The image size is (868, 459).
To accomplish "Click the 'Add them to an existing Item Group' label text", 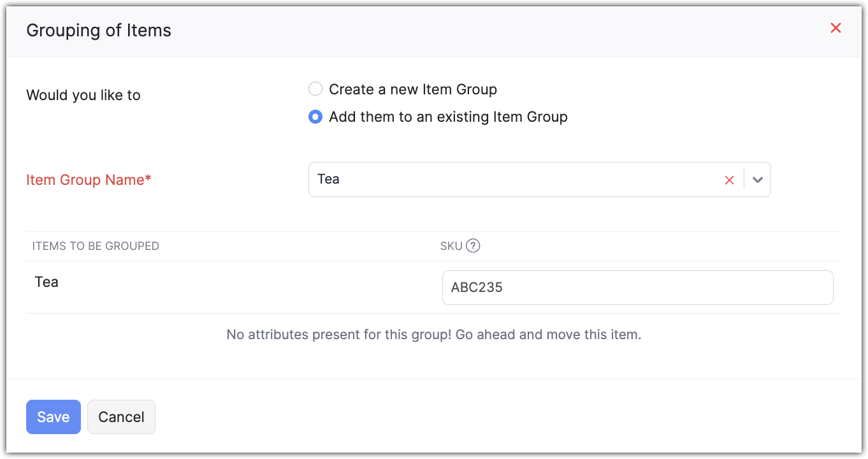I will [447, 117].
